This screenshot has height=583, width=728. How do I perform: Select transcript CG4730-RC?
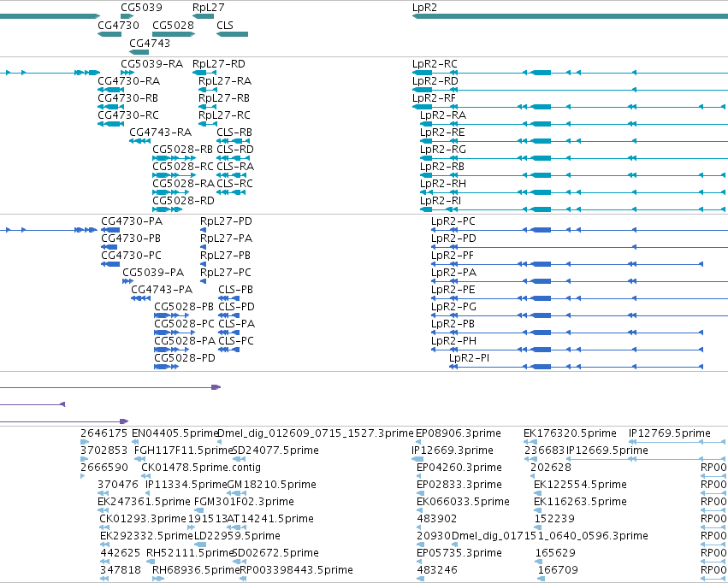pyautogui.click(x=128, y=115)
